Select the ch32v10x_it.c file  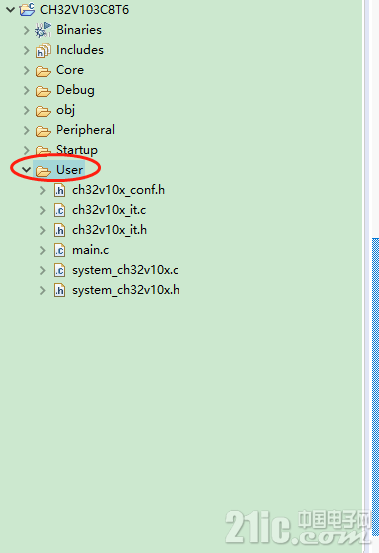(x=109, y=210)
